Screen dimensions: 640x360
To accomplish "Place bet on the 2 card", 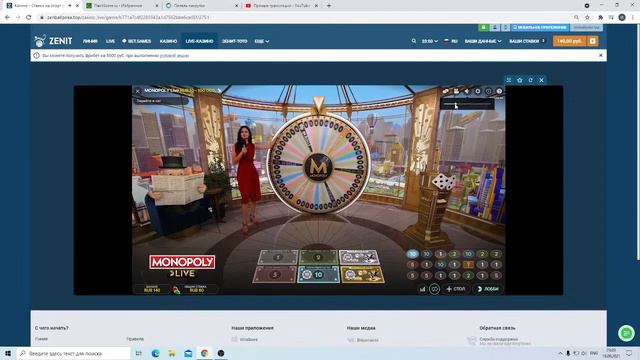I will (318, 257).
